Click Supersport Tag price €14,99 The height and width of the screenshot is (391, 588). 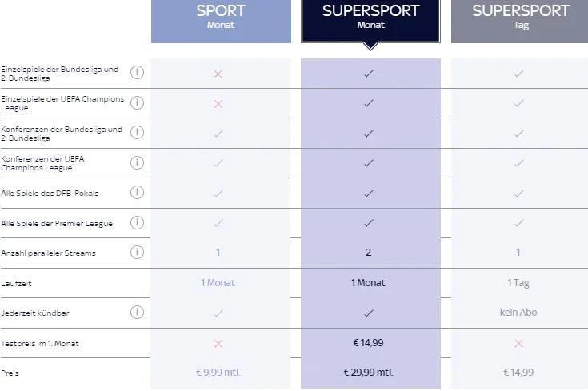tap(518, 373)
